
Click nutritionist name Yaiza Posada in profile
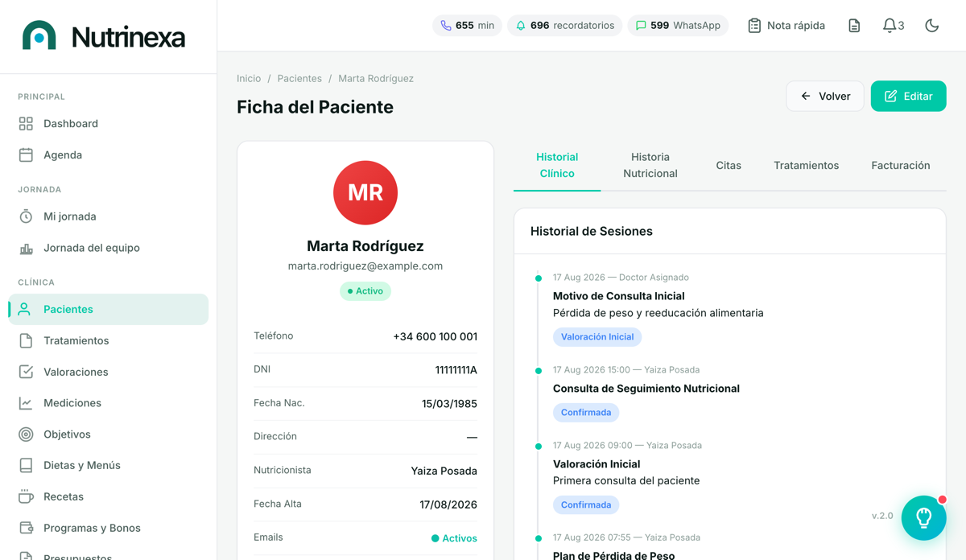pyautogui.click(x=444, y=471)
